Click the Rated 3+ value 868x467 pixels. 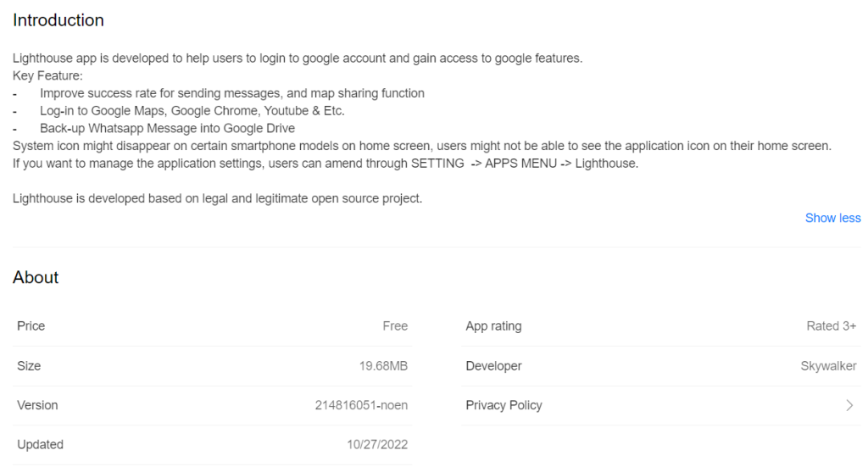tap(832, 326)
